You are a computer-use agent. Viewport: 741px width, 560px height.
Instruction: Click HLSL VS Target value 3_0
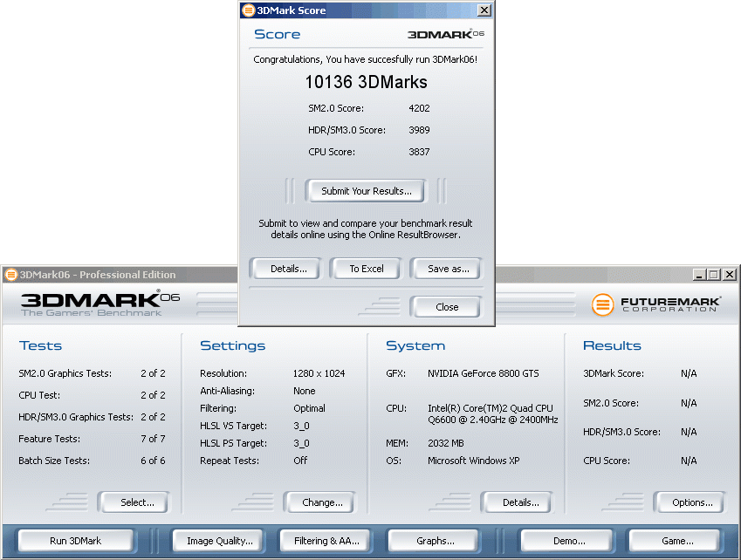[x=301, y=426]
